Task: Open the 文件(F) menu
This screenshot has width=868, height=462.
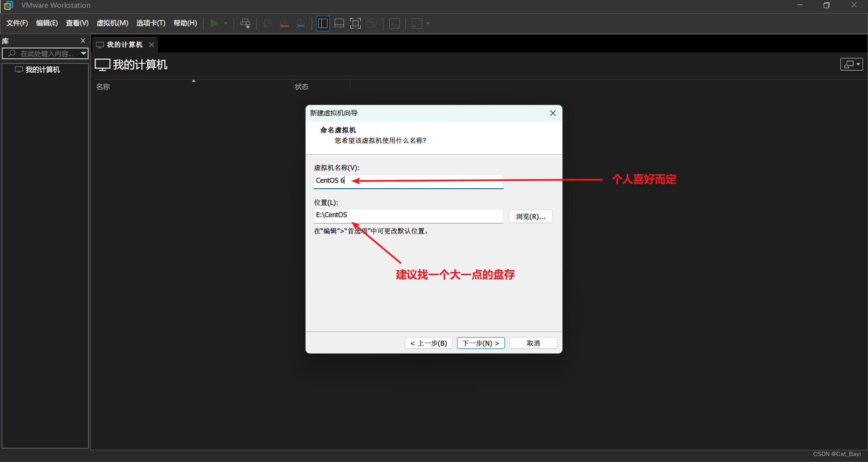Action: [x=17, y=23]
